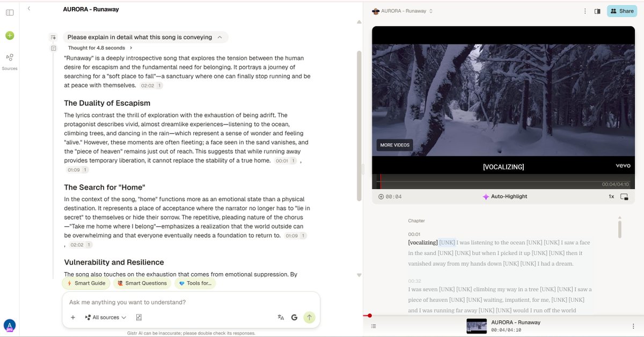Viewport: 644px width, 337px height.
Task: Focus the 'Ask me anything' input field
Action: pos(191,302)
